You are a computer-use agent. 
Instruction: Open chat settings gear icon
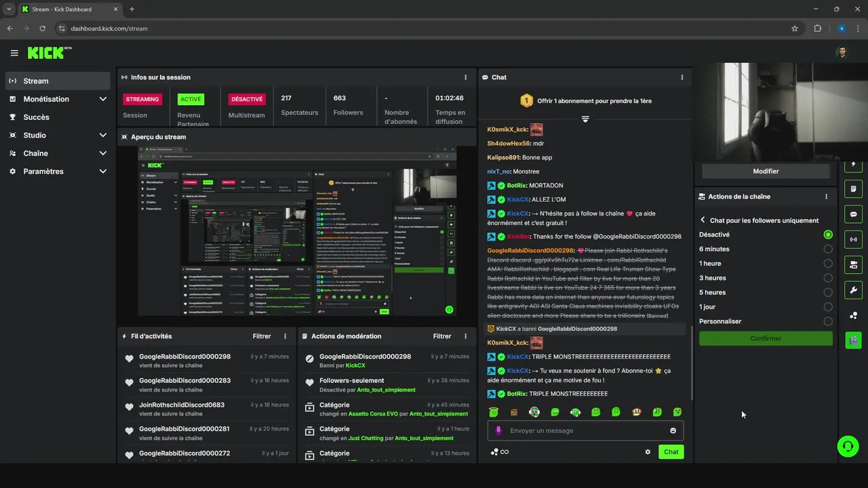(x=648, y=452)
